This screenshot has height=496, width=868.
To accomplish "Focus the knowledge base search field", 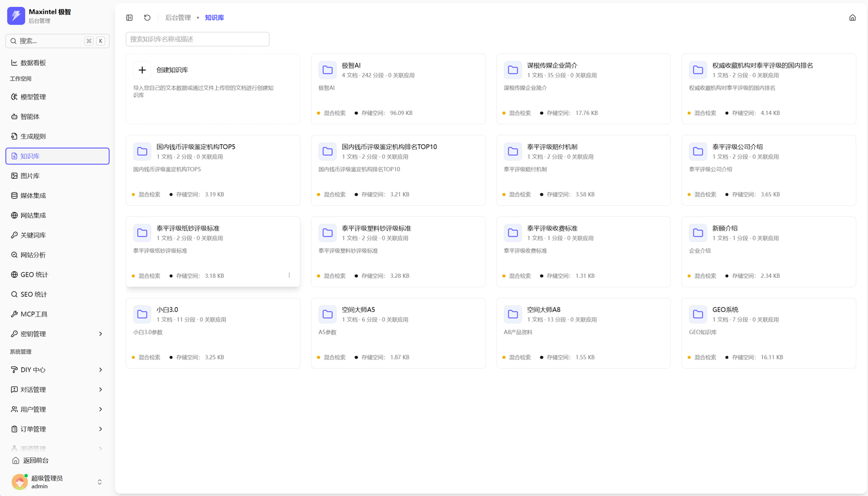I will tap(198, 39).
